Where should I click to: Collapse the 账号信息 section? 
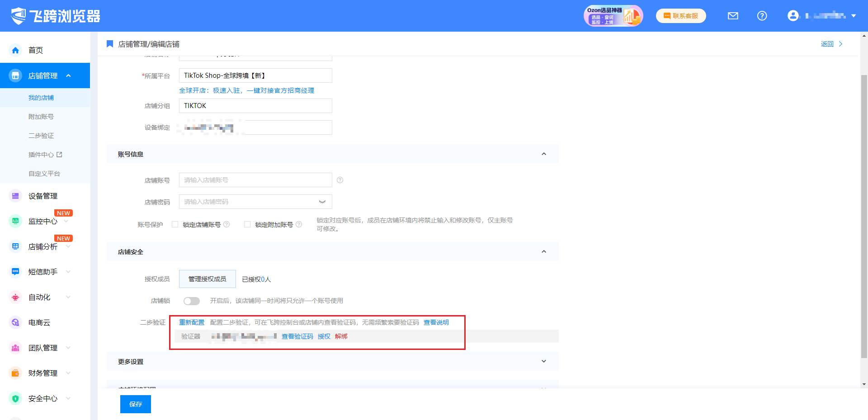[544, 154]
